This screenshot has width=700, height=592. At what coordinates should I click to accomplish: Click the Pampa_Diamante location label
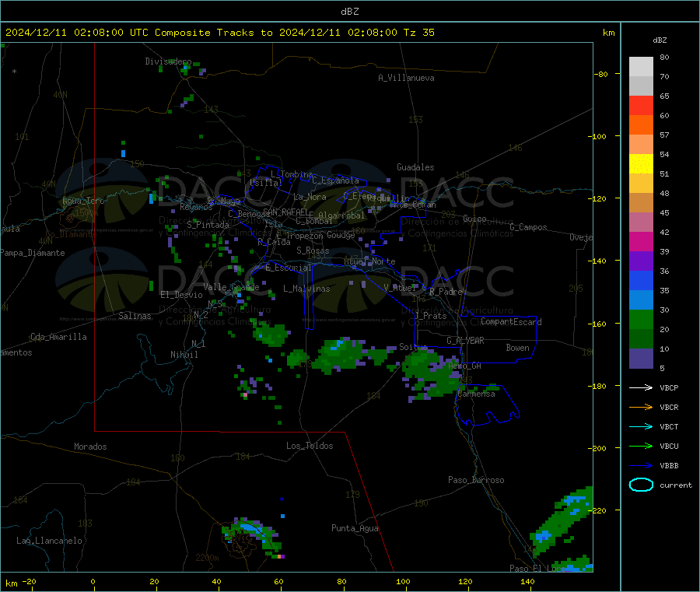click(x=33, y=253)
